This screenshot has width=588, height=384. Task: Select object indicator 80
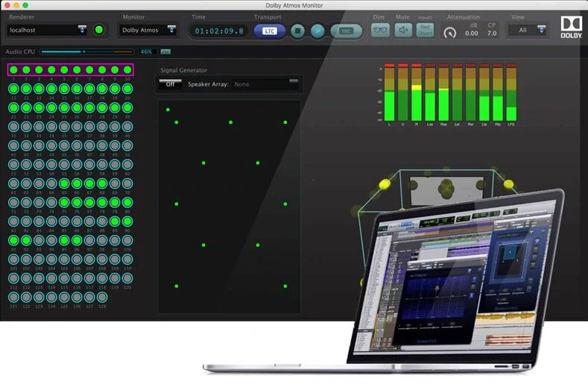coord(127,202)
